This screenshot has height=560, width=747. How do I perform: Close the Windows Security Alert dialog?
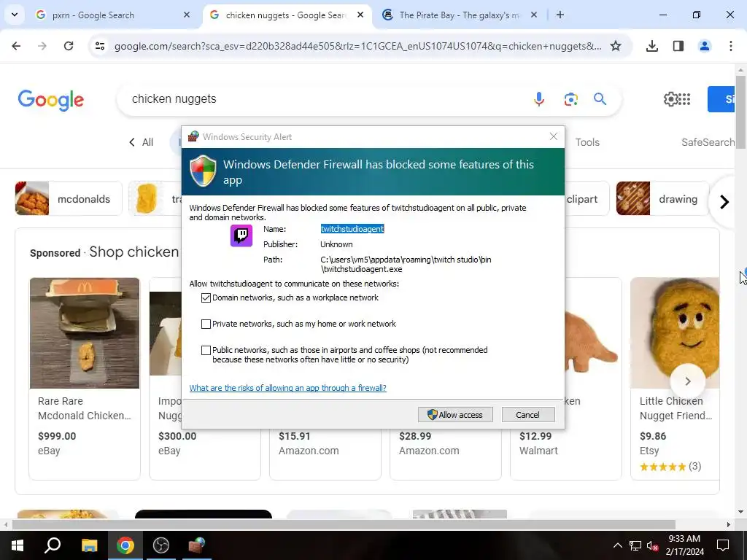click(x=553, y=136)
